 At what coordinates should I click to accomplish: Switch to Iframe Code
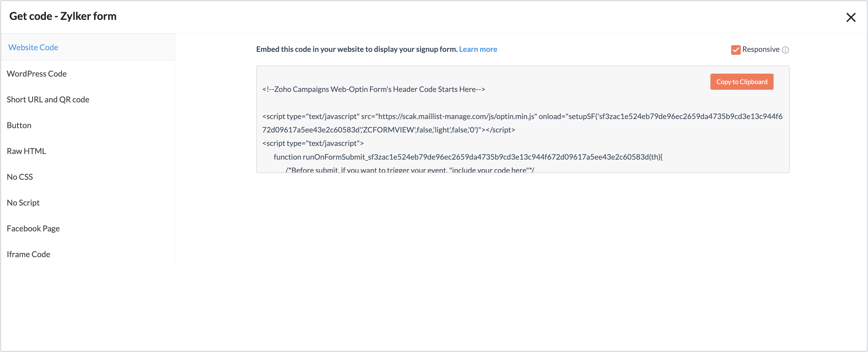coord(28,254)
